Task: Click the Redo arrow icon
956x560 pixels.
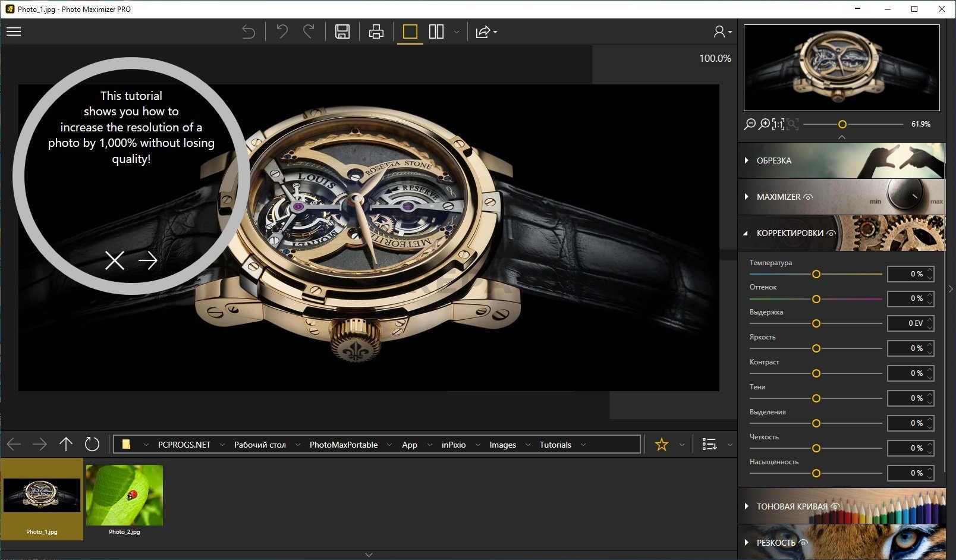Action: (x=309, y=32)
